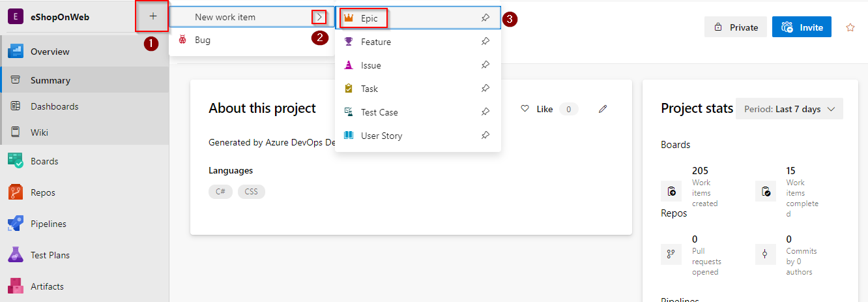Click the Invite button

(802, 27)
